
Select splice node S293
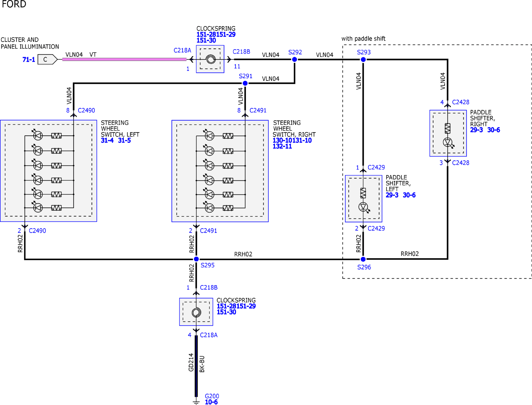(x=363, y=59)
